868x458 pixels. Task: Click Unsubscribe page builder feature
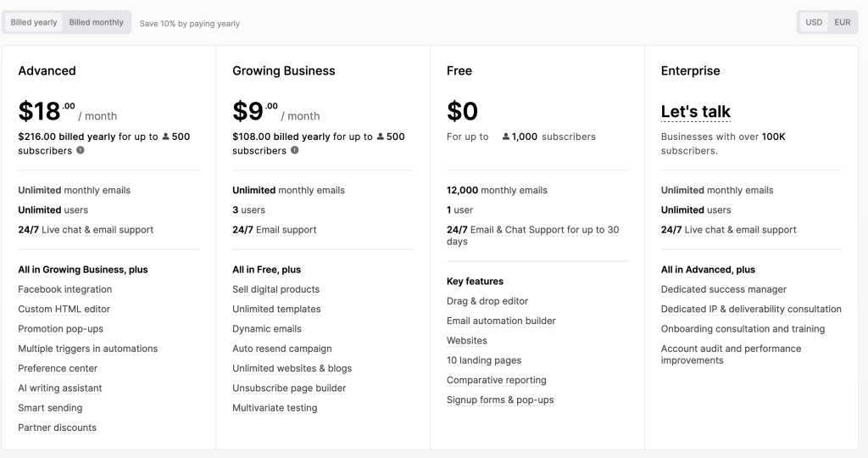coord(289,388)
